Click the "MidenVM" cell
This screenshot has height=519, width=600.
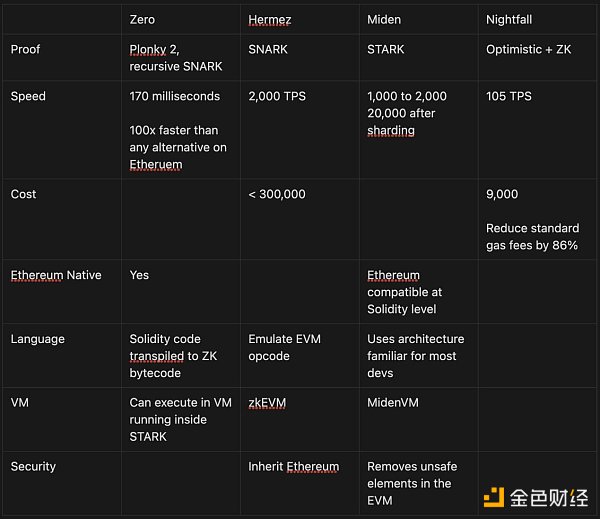[393, 403]
